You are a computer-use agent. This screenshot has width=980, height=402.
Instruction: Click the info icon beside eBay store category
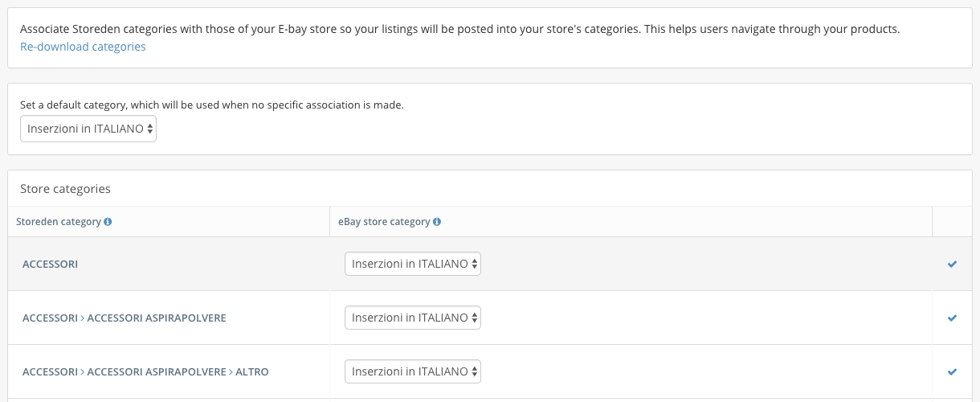[x=437, y=222]
